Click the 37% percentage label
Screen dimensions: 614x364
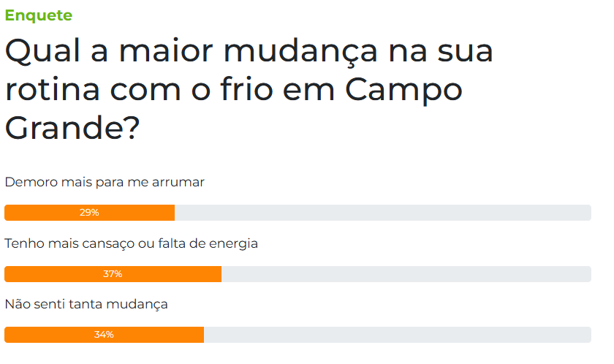[113, 274]
